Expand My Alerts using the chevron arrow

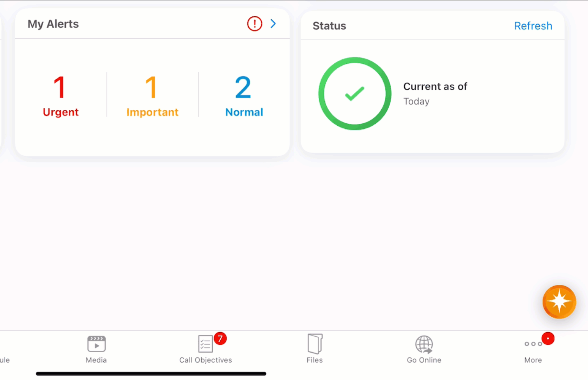pos(273,24)
